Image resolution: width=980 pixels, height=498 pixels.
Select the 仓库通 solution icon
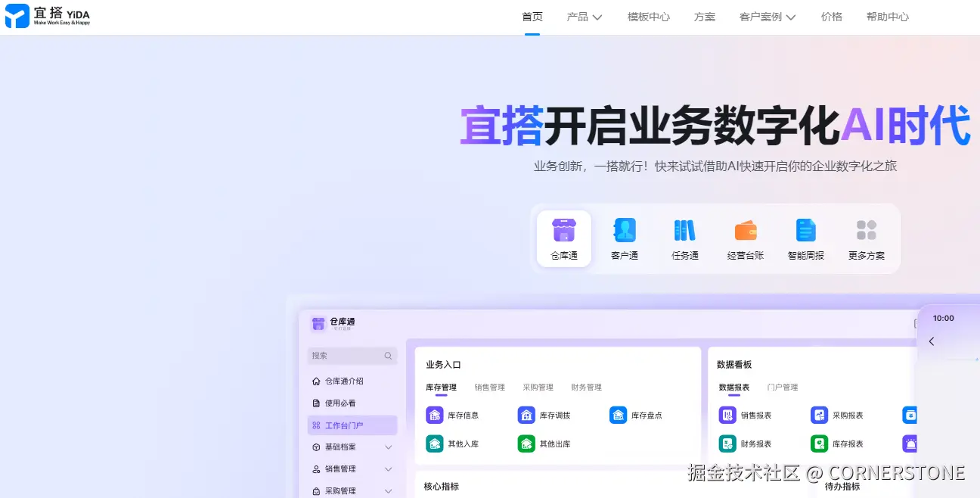(564, 229)
